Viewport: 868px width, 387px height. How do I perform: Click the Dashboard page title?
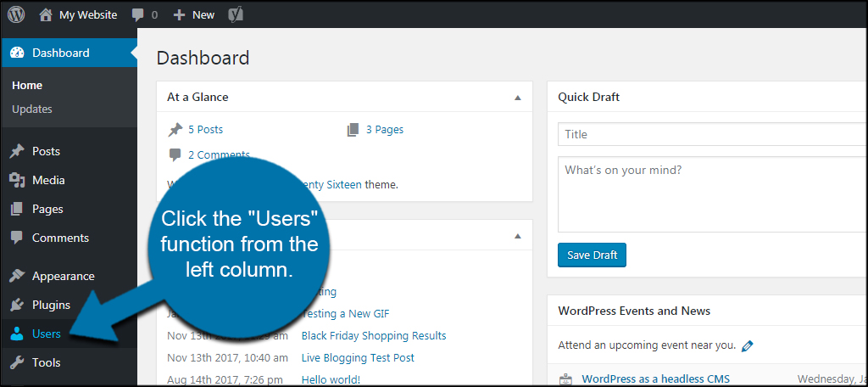203,58
